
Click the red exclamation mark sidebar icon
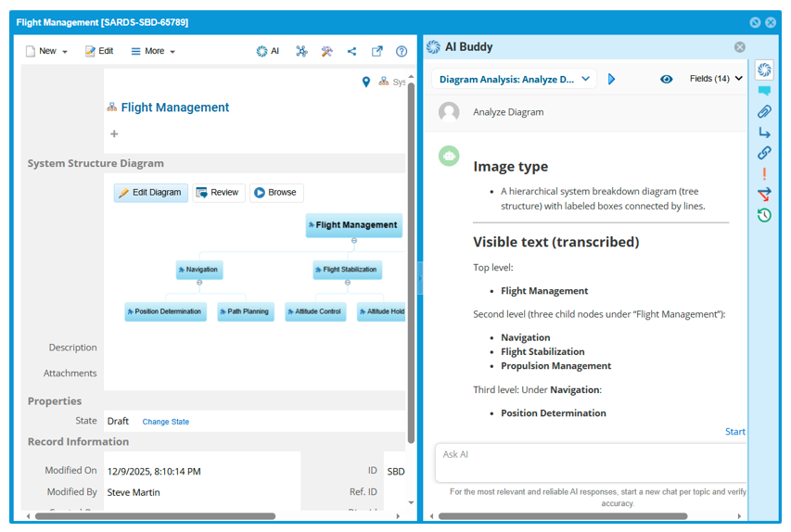[764, 174]
